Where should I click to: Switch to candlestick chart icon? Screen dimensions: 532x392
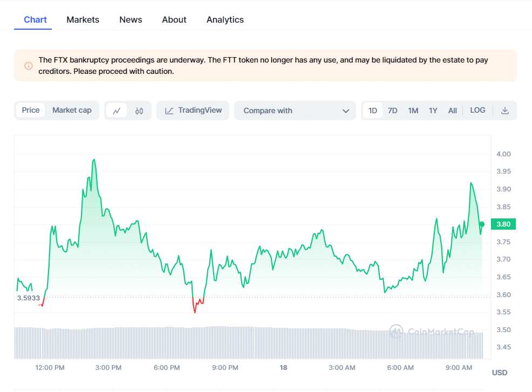[x=139, y=111]
